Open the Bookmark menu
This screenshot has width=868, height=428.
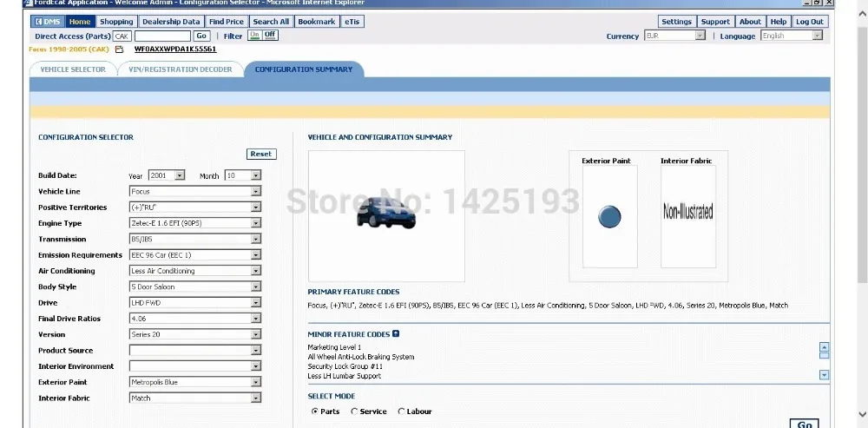coord(317,22)
